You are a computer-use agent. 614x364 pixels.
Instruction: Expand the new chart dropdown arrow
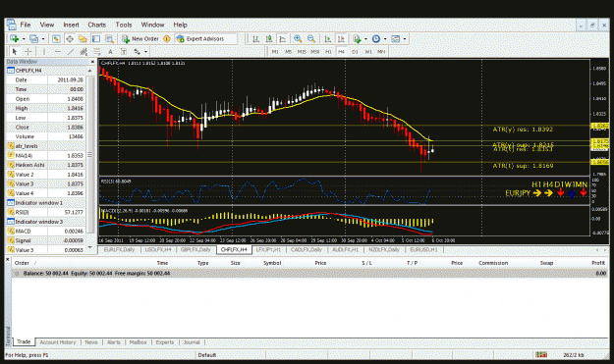pos(24,38)
